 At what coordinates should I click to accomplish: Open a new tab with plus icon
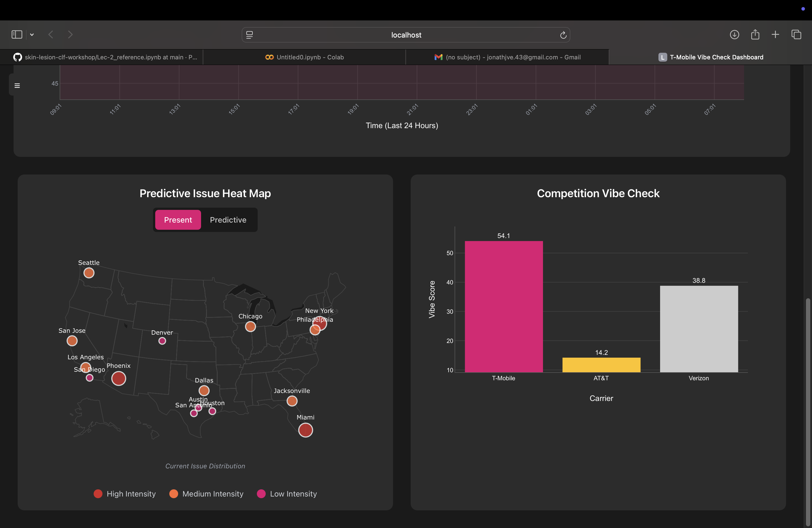point(775,35)
